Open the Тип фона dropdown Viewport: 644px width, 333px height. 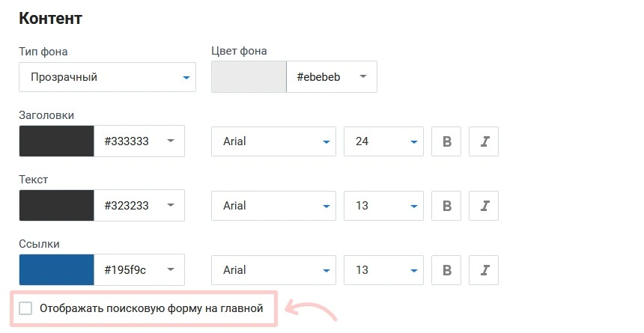[107, 77]
